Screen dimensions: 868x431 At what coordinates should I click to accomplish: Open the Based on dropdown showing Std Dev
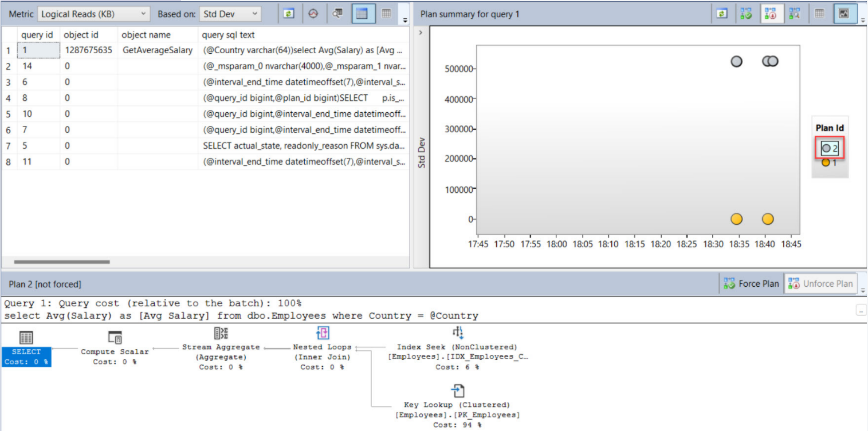[x=230, y=14]
